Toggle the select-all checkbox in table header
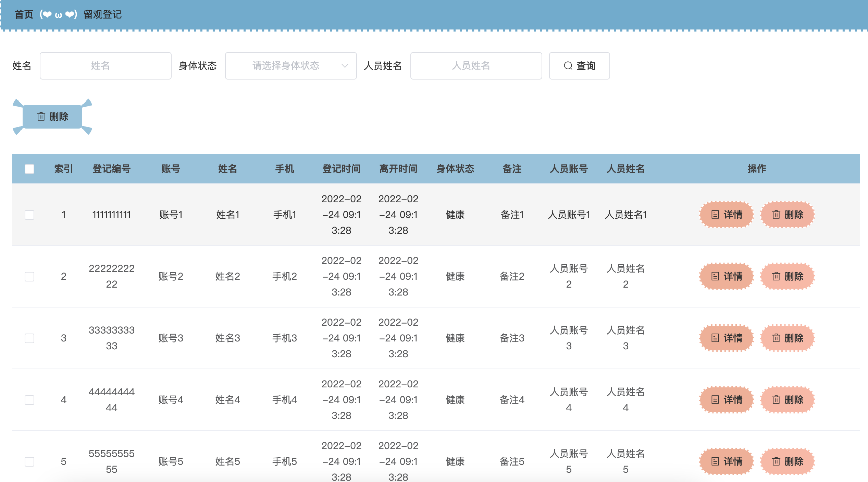Image resolution: width=868 pixels, height=482 pixels. [29, 169]
